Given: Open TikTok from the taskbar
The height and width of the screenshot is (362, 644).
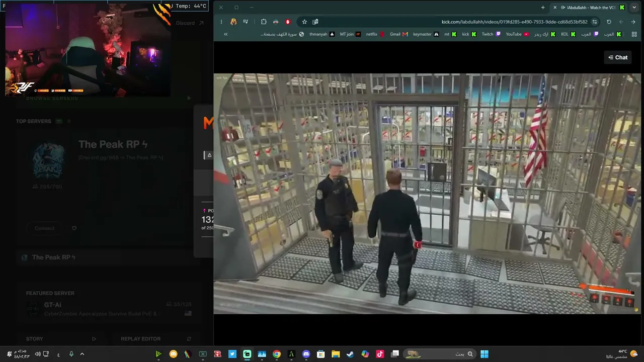Looking at the screenshot, I should click(x=380, y=354).
